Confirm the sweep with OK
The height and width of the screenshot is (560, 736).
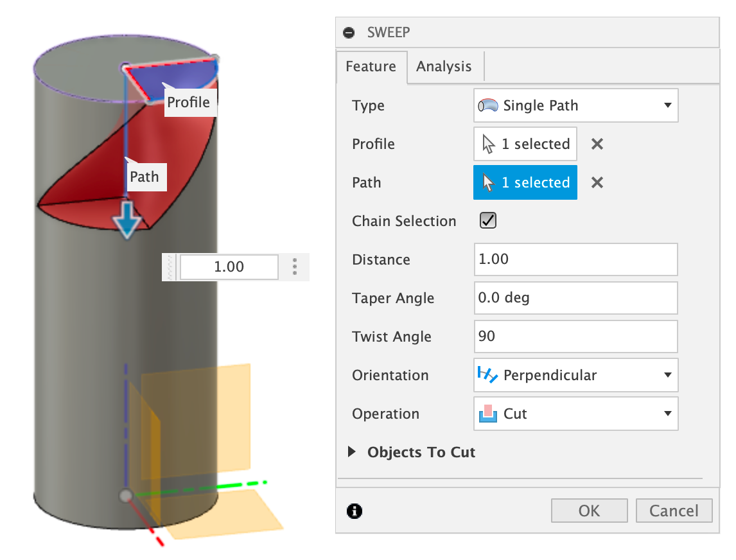(589, 511)
